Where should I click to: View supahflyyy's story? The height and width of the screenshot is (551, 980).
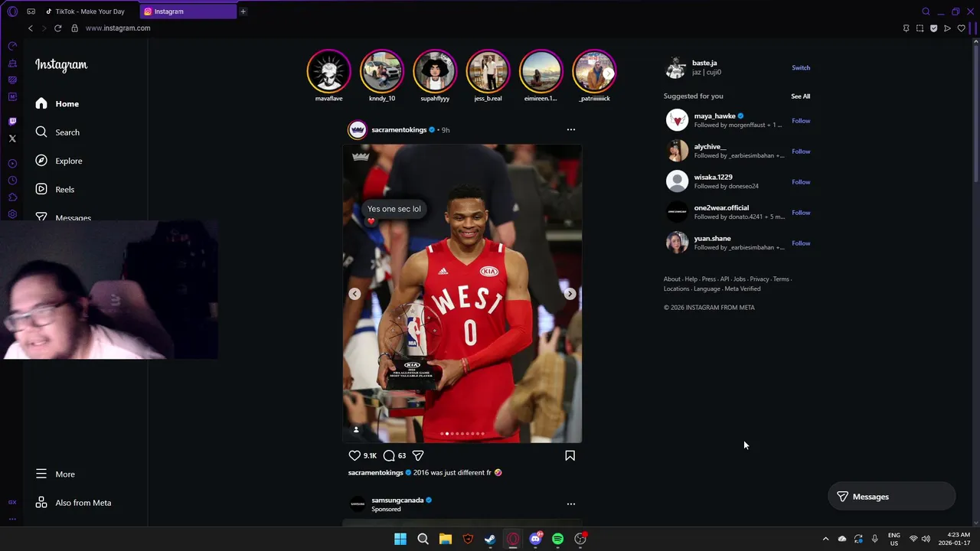click(435, 71)
